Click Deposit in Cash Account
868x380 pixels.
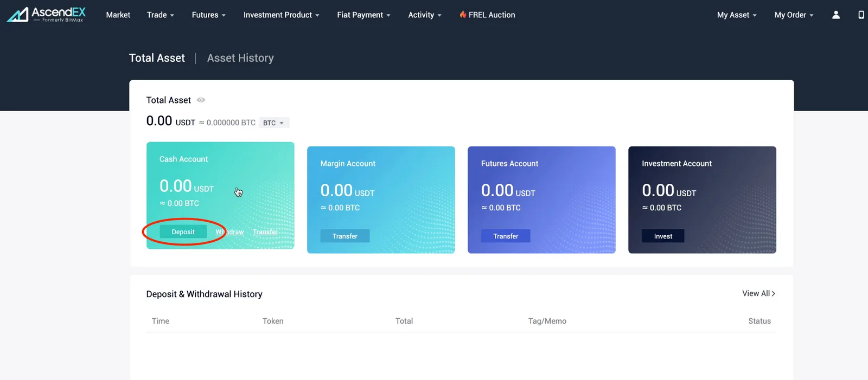(183, 232)
